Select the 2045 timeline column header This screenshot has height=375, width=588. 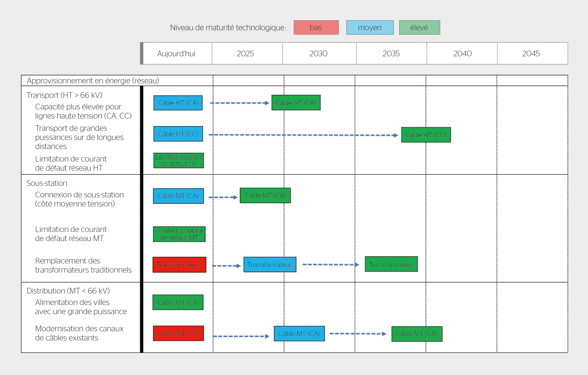pyautogui.click(x=531, y=54)
